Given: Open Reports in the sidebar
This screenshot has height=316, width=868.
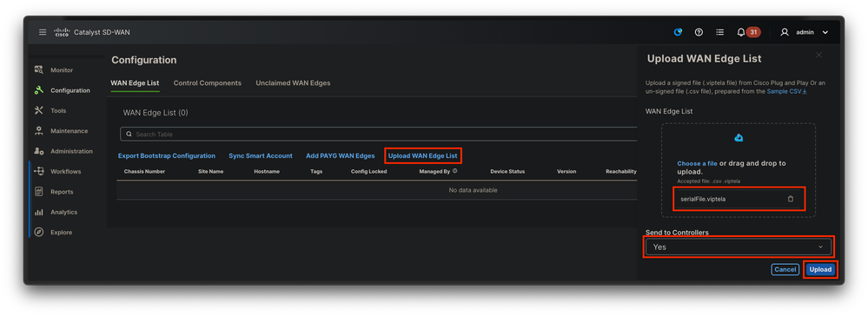Looking at the screenshot, I should [x=62, y=192].
